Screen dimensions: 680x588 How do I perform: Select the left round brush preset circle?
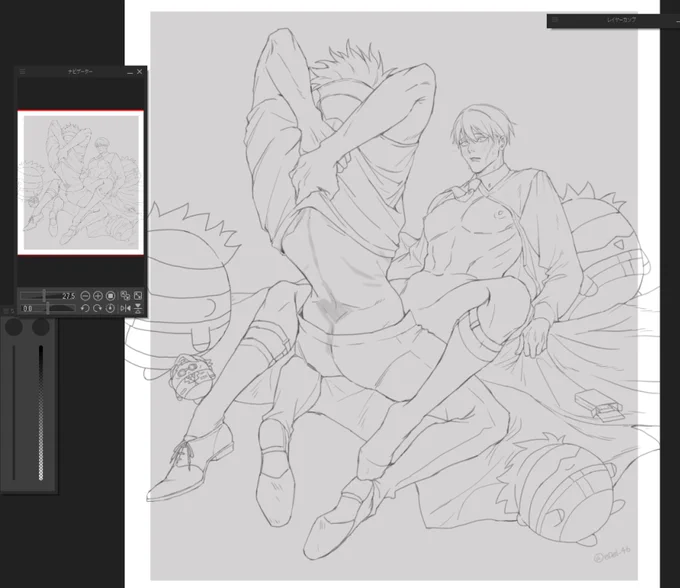click(14, 327)
